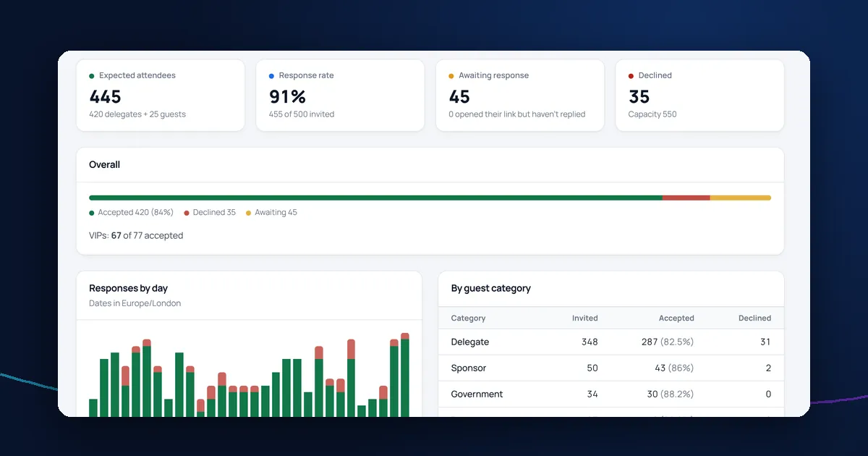Viewport: 868px width, 456px height.
Task: Click "Dates in Europe/London" subtitle
Action: pyautogui.click(x=135, y=303)
